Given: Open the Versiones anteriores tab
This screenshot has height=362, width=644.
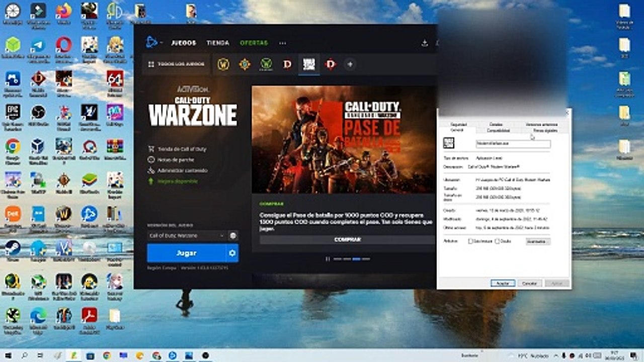Looking at the screenshot, I should (x=541, y=124).
